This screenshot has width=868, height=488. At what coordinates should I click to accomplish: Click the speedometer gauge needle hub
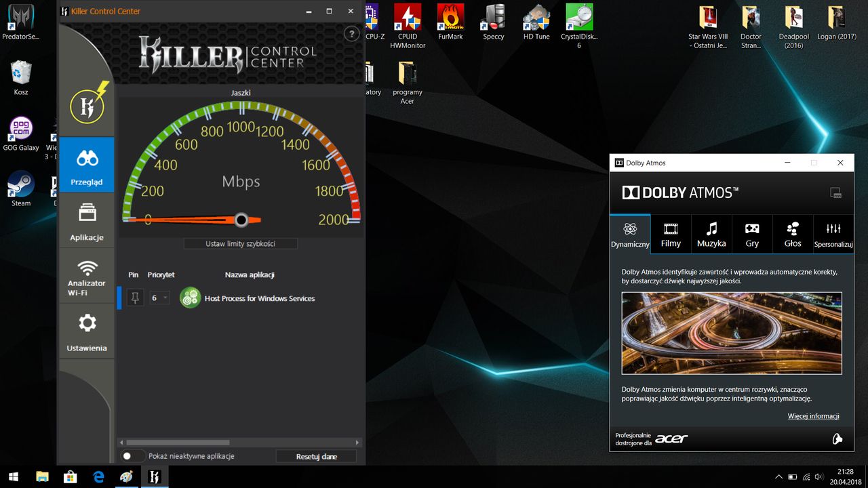pyautogui.click(x=241, y=220)
